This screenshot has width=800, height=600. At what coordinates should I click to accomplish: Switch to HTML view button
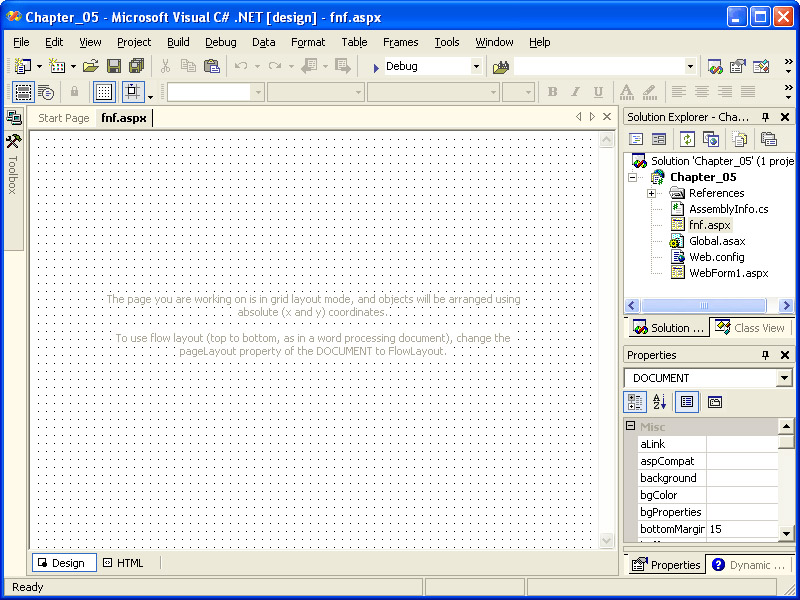pos(123,563)
